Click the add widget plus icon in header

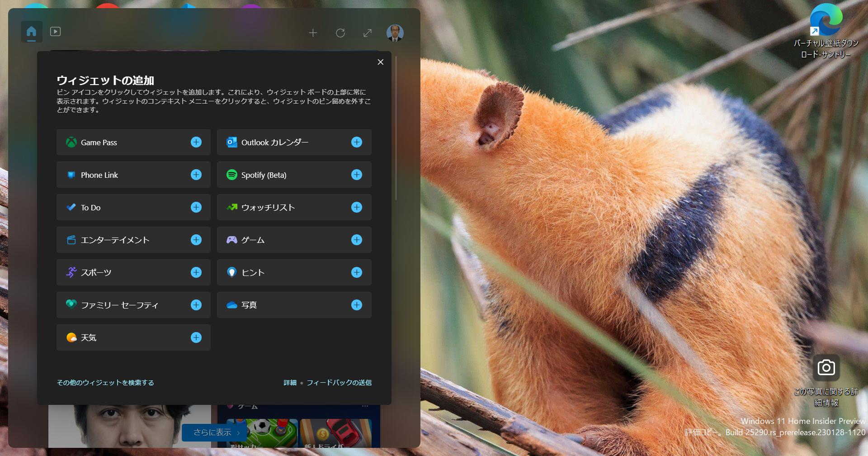coord(313,33)
